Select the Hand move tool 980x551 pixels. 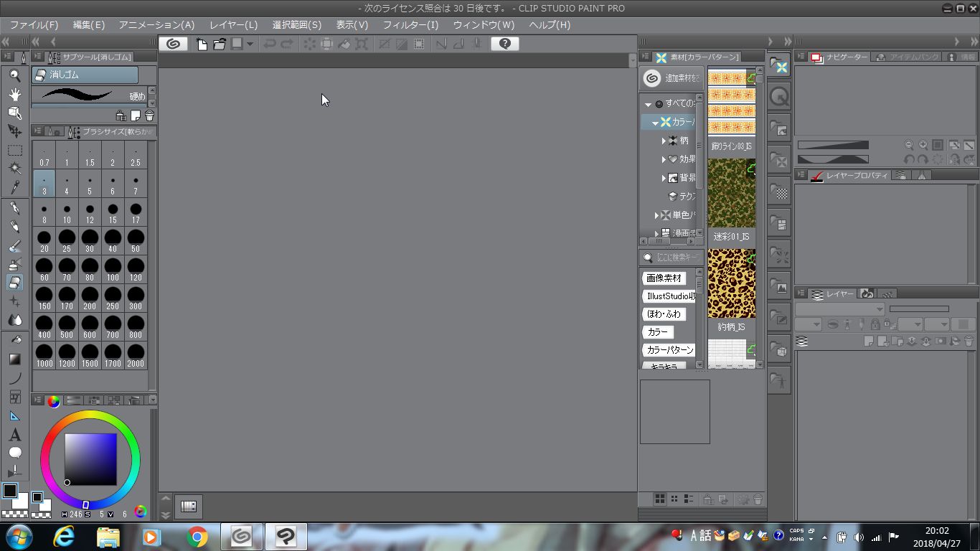pos(14,94)
